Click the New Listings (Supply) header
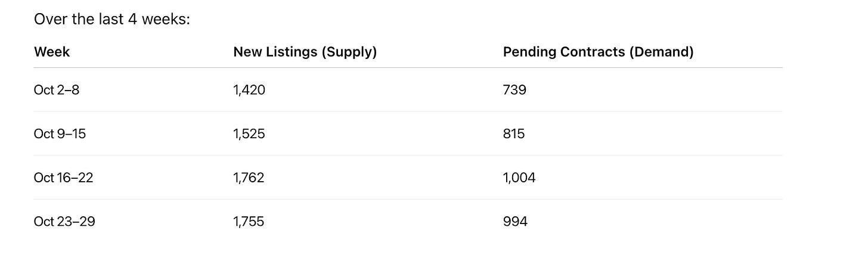Image resolution: width=868 pixels, height=261 pixels. pos(305,52)
